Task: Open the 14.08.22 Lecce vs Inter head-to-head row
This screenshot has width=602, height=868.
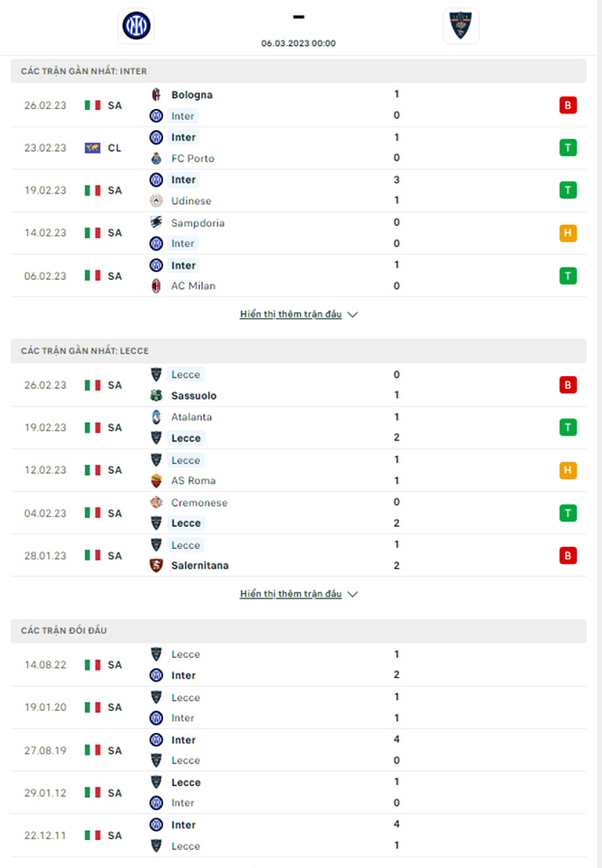Action: point(298,665)
